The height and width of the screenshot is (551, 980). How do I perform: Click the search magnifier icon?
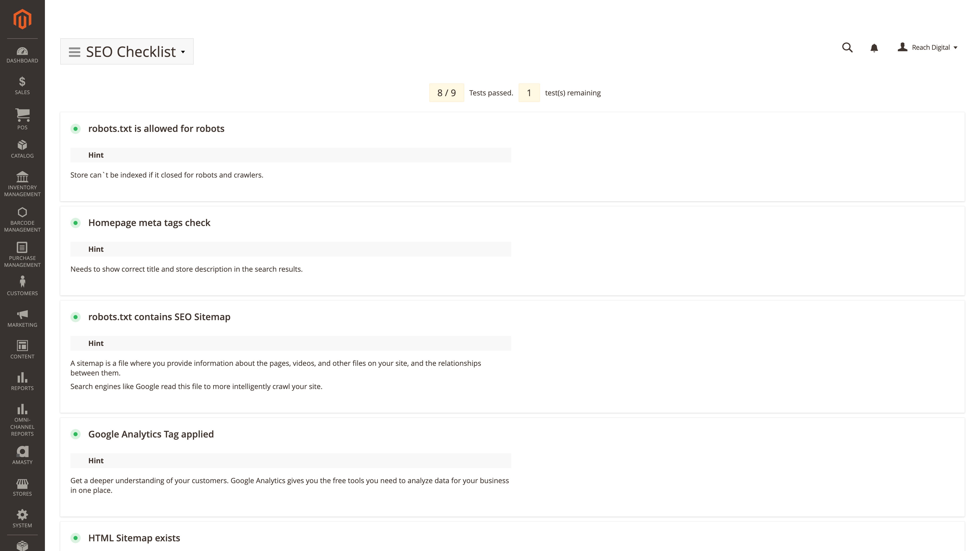[847, 47]
